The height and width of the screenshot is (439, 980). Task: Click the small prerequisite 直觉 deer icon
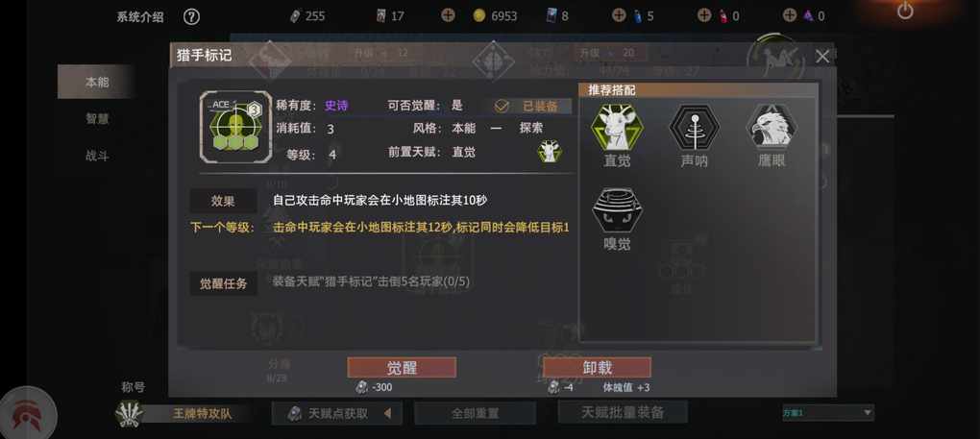(x=550, y=152)
